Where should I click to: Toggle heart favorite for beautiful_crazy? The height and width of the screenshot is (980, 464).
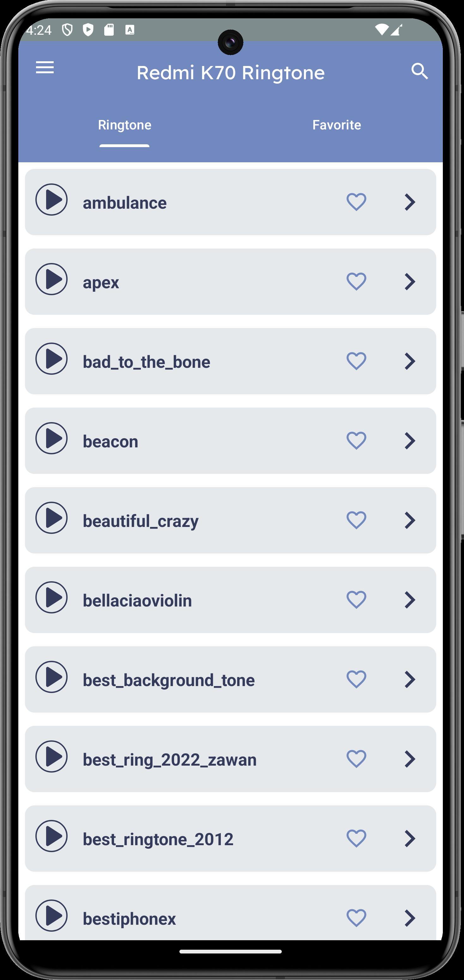(x=356, y=520)
